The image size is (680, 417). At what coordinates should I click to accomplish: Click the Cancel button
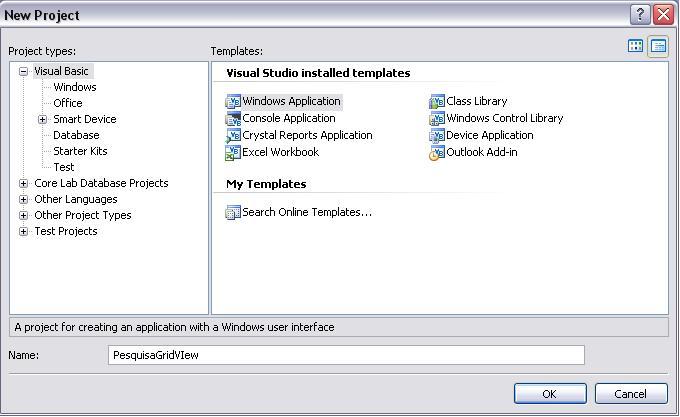tap(631, 393)
